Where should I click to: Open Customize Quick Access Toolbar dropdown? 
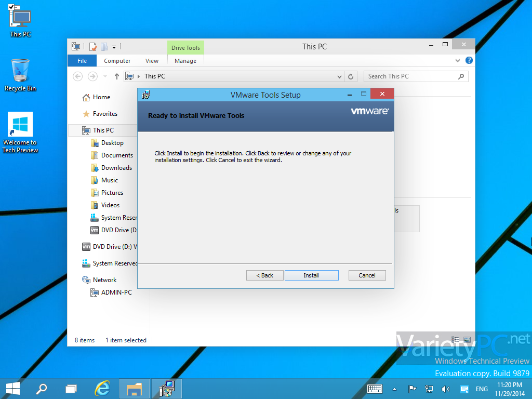tap(114, 47)
